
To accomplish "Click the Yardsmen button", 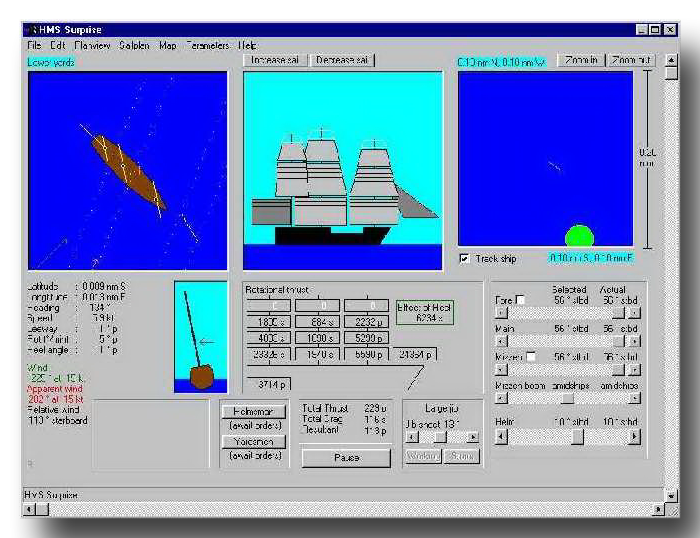I will (x=254, y=441).
